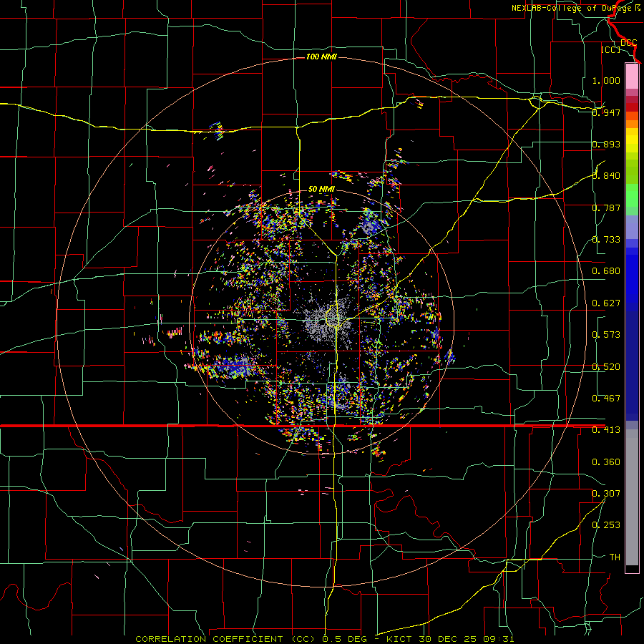This screenshot has width=644, height=644.
Task: Click the 1.000 value on the color scale
Action: [606, 81]
